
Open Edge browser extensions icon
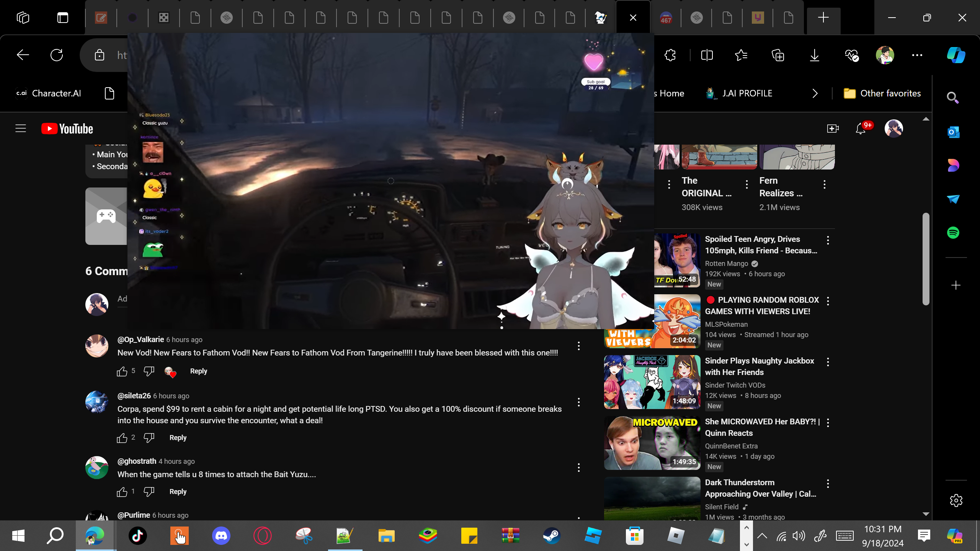[670, 55]
